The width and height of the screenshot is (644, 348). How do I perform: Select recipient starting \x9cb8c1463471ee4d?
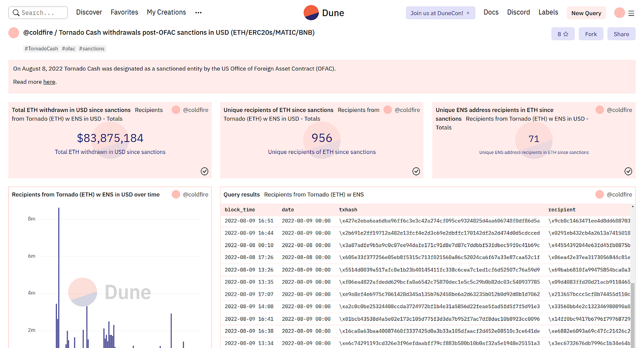point(590,220)
